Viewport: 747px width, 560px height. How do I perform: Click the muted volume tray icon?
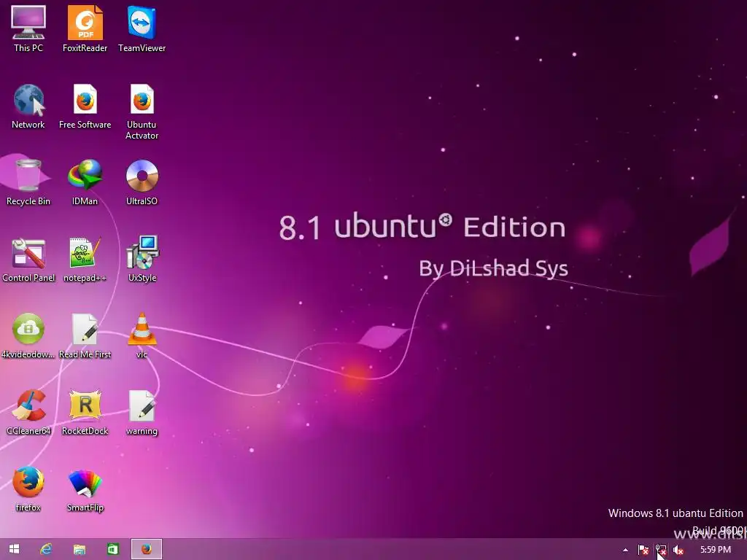(x=678, y=550)
